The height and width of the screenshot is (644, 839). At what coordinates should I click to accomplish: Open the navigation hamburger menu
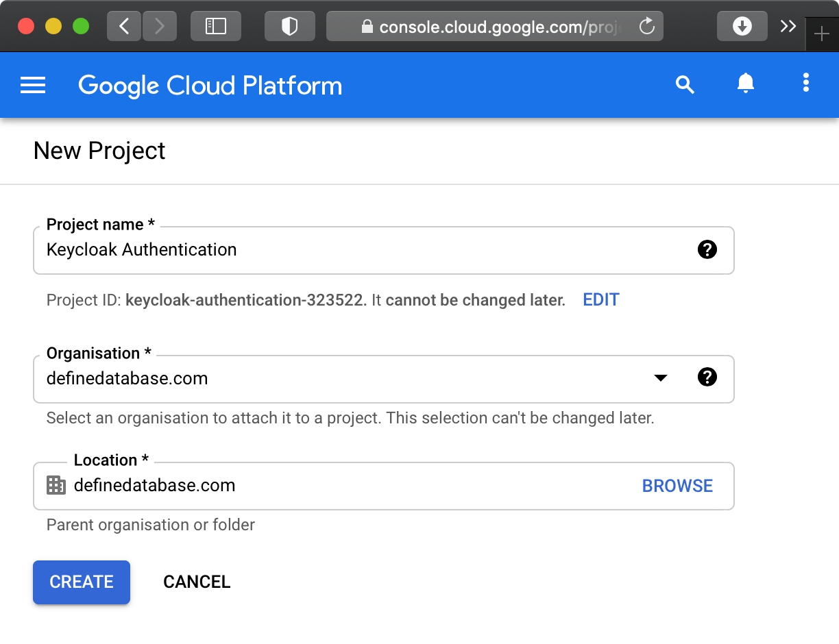(32, 85)
